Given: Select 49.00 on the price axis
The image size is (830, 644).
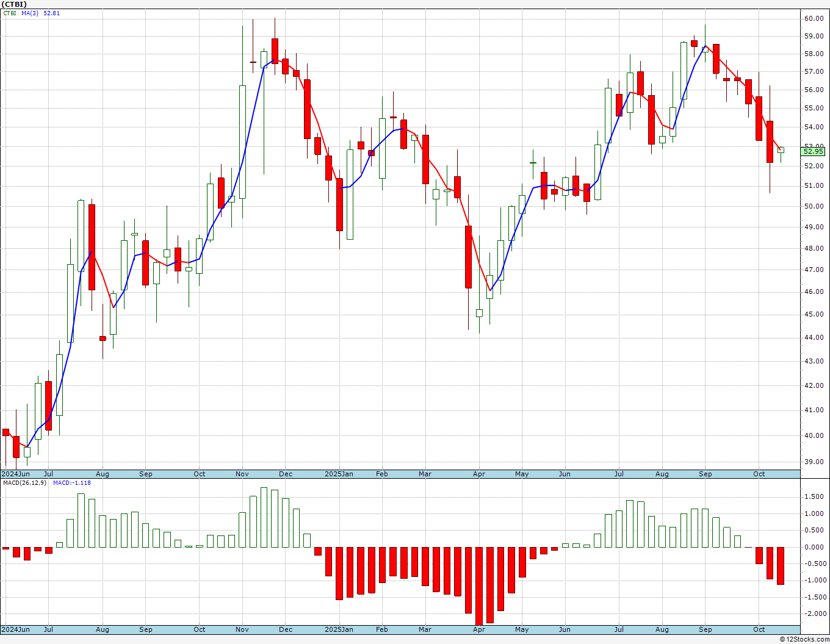Looking at the screenshot, I should coord(814,227).
